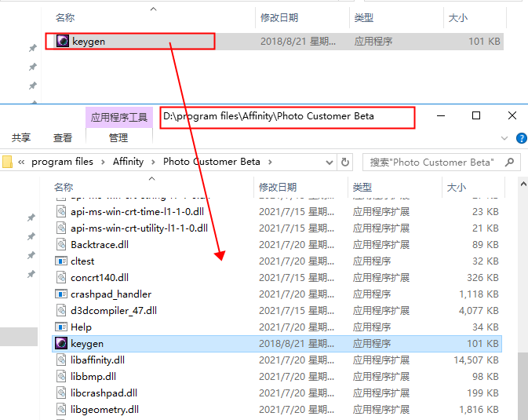Viewport: 528px width, 420px height.
Task: Click the libbmp.dll file icon
Action: click(x=61, y=377)
